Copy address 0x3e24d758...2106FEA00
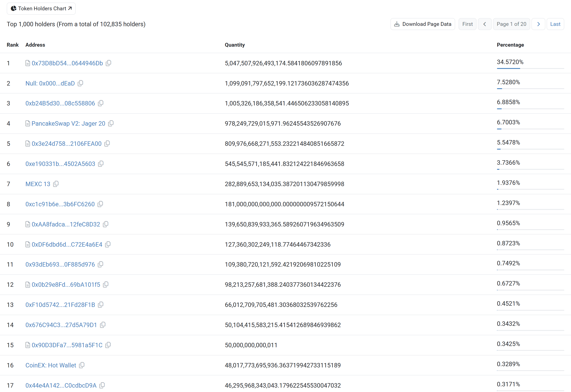Viewport: 571px width, 392px height. [107, 143]
